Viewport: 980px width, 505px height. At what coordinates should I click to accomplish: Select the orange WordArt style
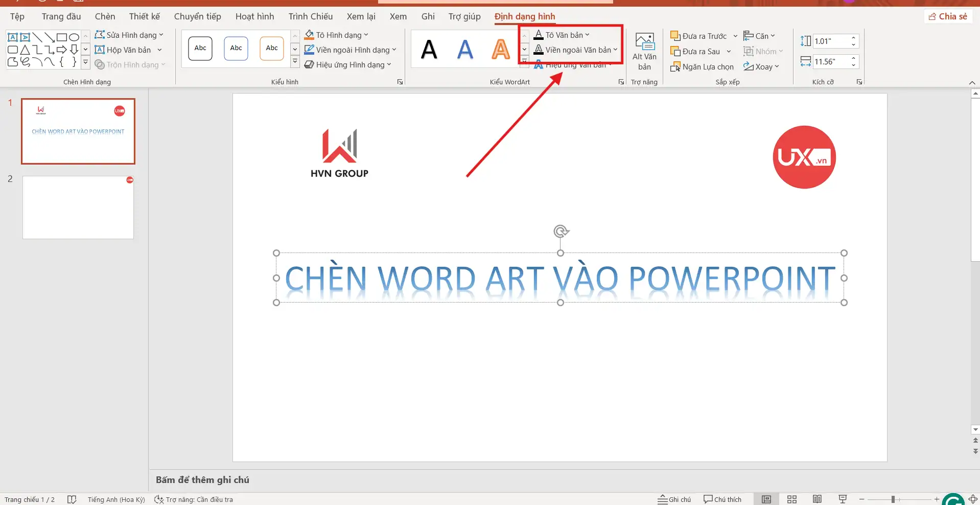(x=500, y=49)
